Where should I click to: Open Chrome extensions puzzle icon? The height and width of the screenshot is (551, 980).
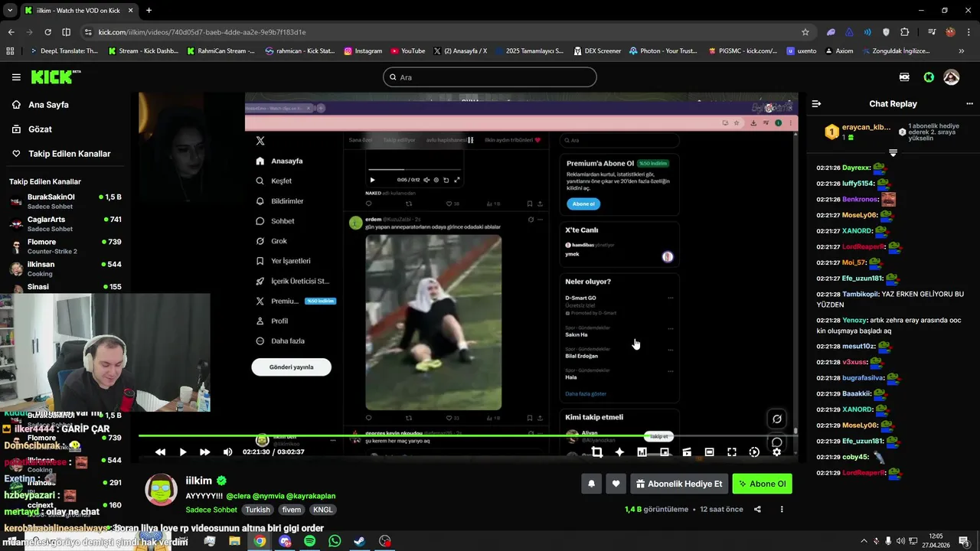click(x=905, y=32)
